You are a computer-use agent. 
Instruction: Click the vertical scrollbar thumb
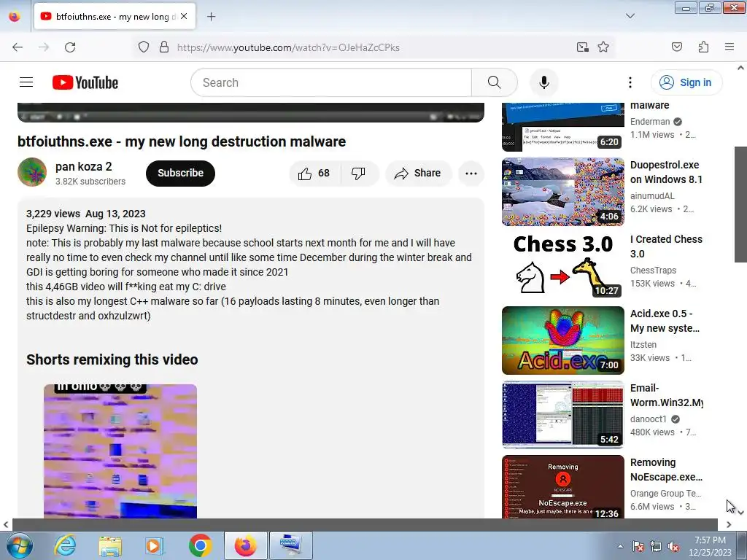tap(740, 204)
